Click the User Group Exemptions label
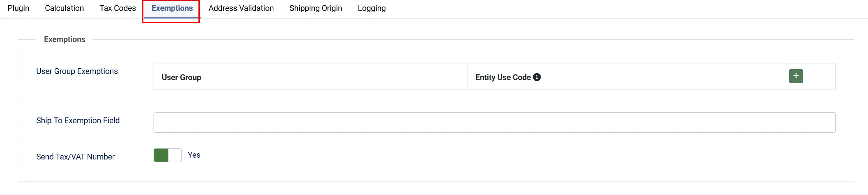The image size is (868, 195). coord(77,71)
